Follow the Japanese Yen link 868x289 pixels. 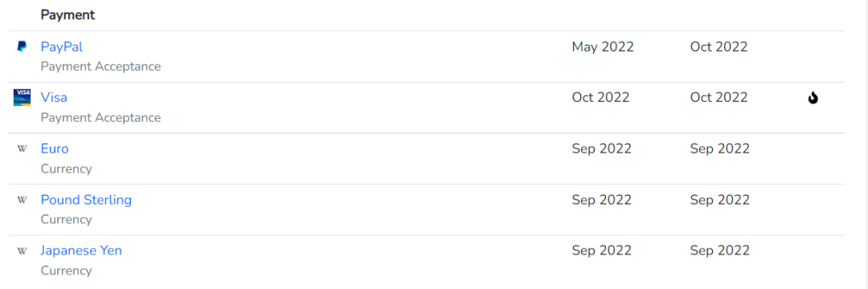pos(81,250)
